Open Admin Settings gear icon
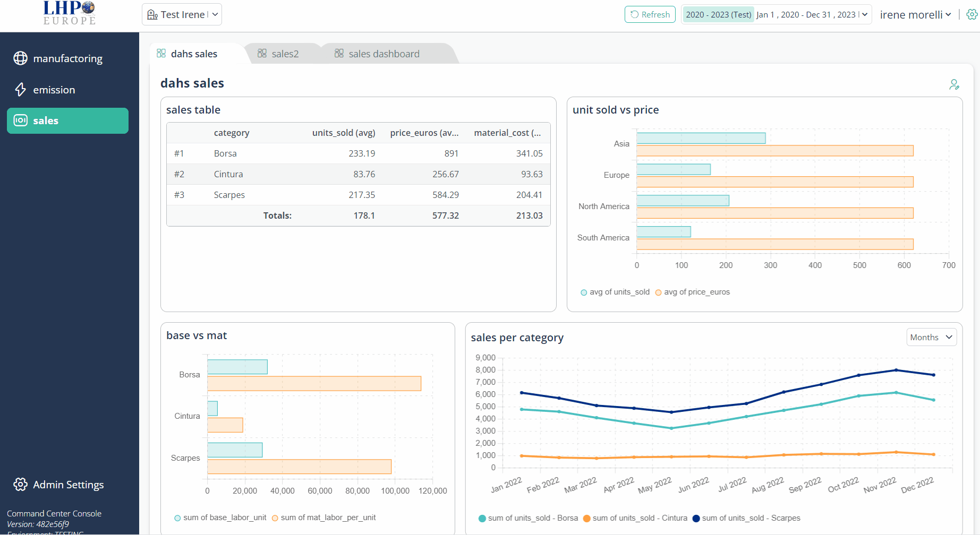The height and width of the screenshot is (535, 980). 20,484
